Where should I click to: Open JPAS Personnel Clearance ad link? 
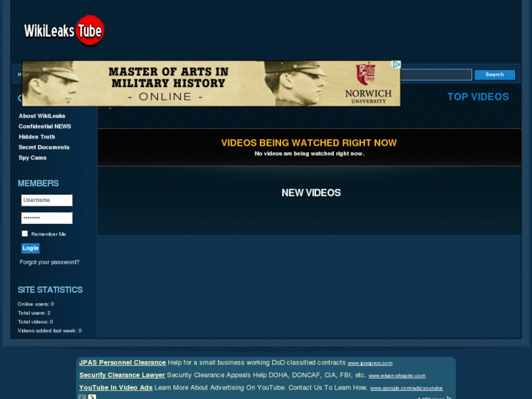coord(122,362)
